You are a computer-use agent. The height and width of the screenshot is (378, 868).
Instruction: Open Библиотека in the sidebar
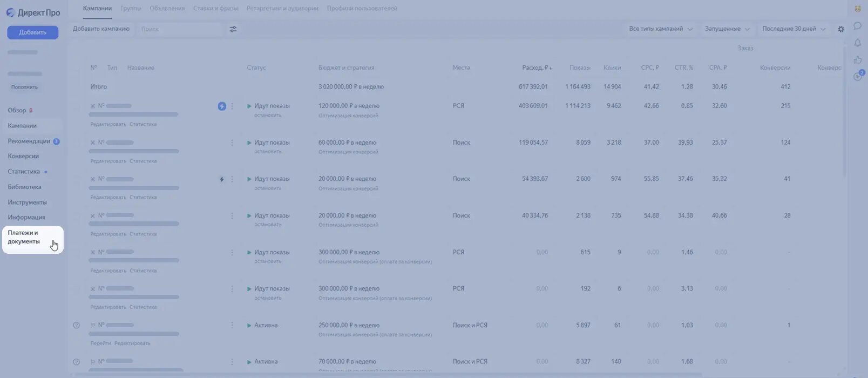click(24, 187)
